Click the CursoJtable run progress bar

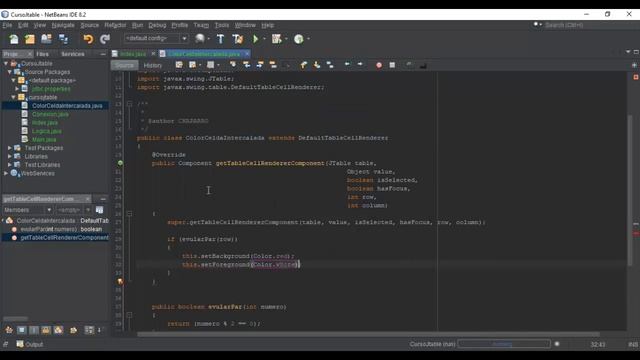coord(503,344)
